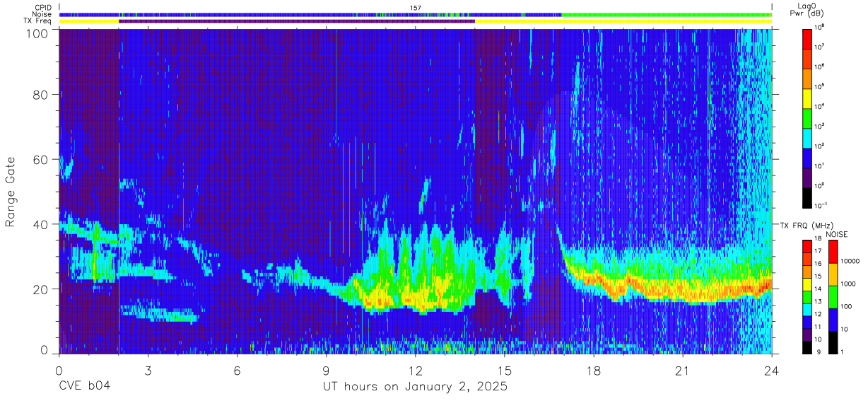Click the '15' tick on the UT hours axis
The image size is (868, 401).
pos(505,371)
